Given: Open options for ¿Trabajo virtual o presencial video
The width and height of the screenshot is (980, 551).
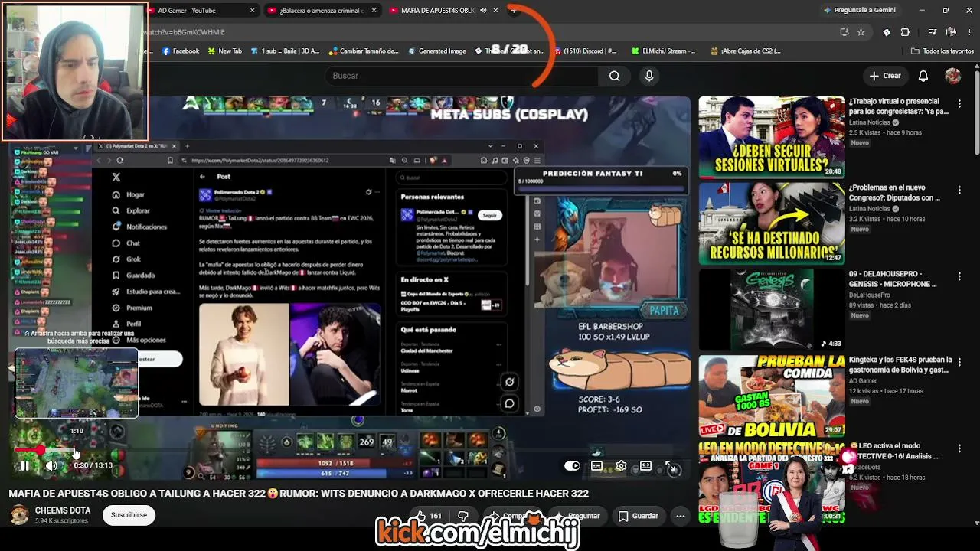Looking at the screenshot, I should pyautogui.click(x=959, y=103).
